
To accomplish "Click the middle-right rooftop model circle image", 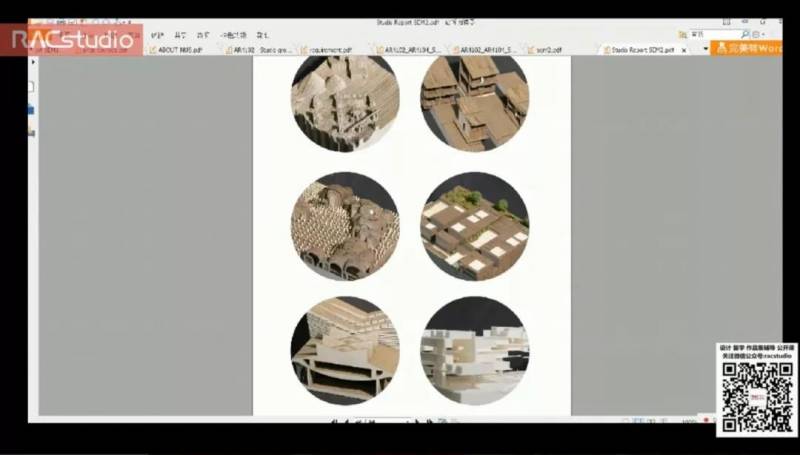I will (x=474, y=226).
